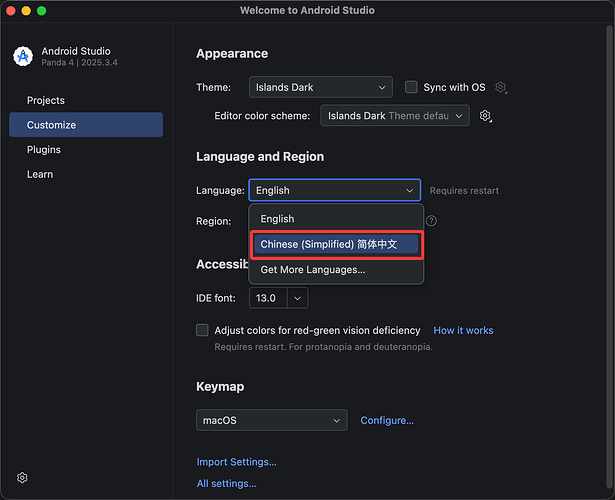Collapse the Language combo box
This screenshot has width=615, height=500.
(x=335, y=190)
